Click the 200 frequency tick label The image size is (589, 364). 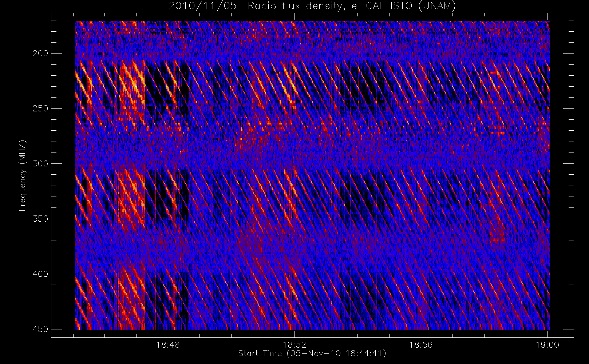[x=40, y=54]
